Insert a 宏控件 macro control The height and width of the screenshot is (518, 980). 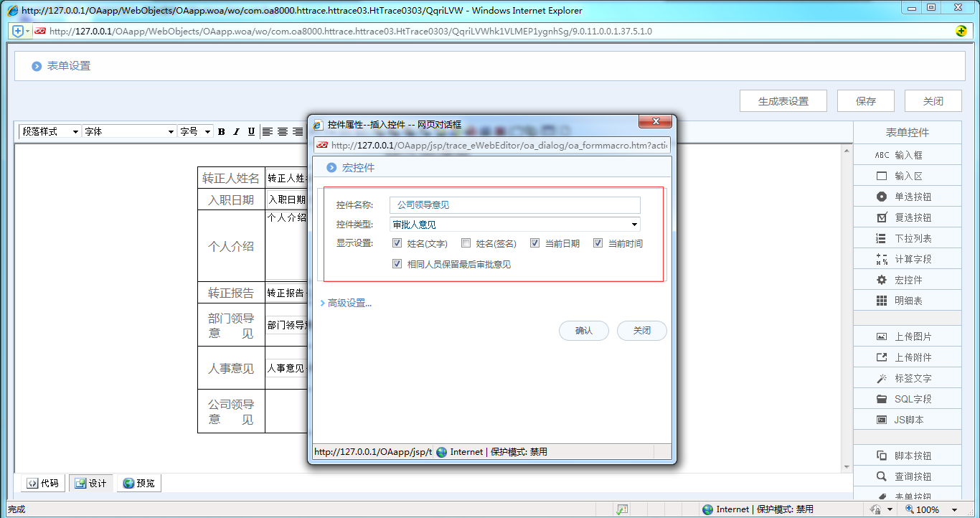[907, 279]
